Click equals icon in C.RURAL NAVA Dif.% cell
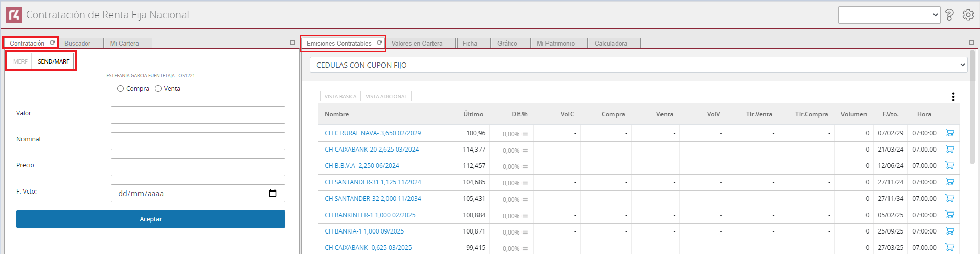The height and width of the screenshot is (254, 980). 525,134
